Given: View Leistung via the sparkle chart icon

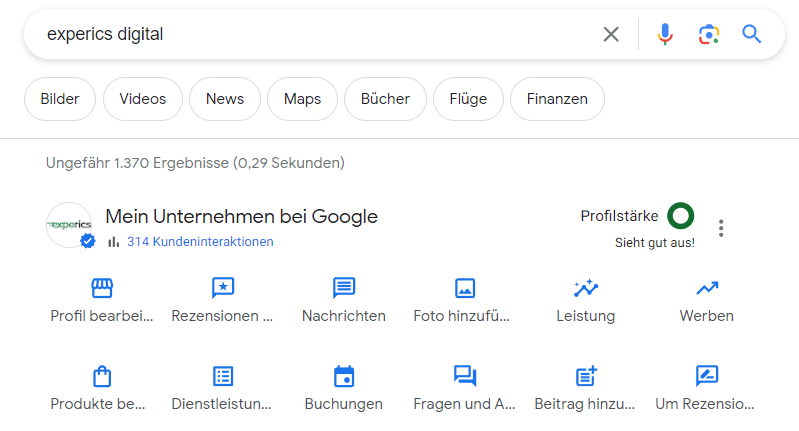Looking at the screenshot, I should coord(585,288).
